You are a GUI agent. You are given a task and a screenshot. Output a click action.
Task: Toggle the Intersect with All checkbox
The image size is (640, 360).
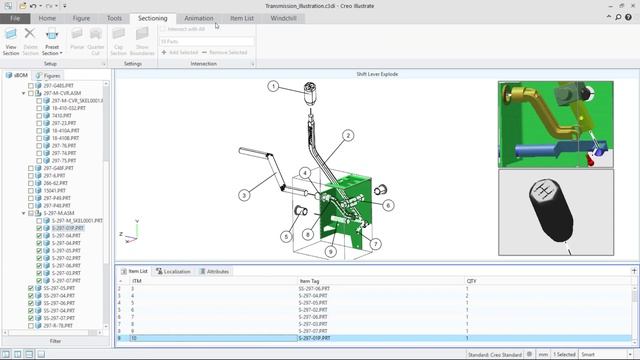[x=163, y=29]
